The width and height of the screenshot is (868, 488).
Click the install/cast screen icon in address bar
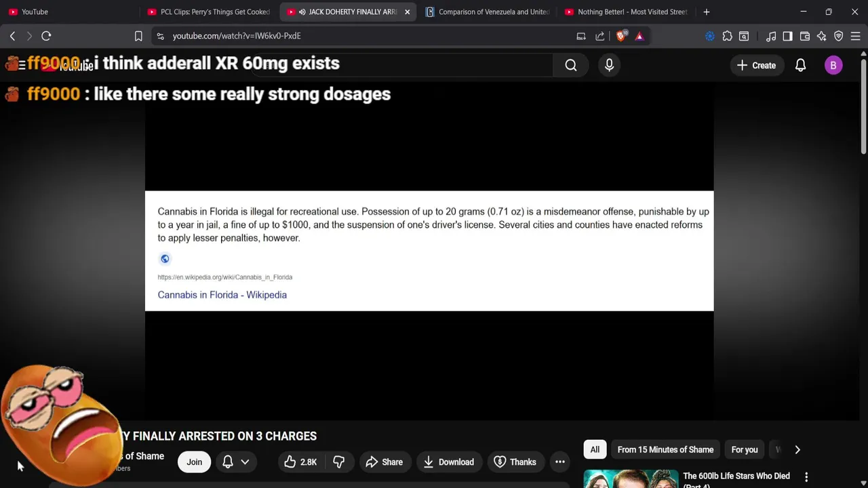click(581, 36)
